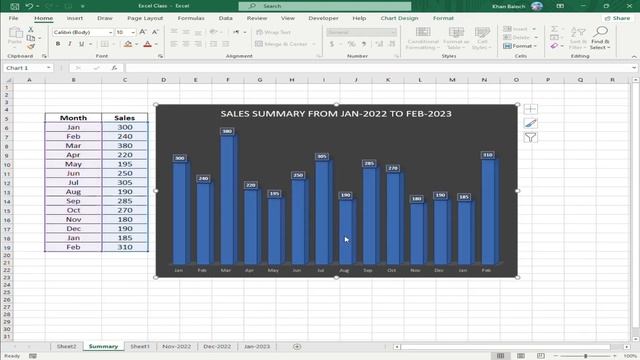Increase font size with the larger A
The height and width of the screenshot is (360, 640).
tap(143, 32)
